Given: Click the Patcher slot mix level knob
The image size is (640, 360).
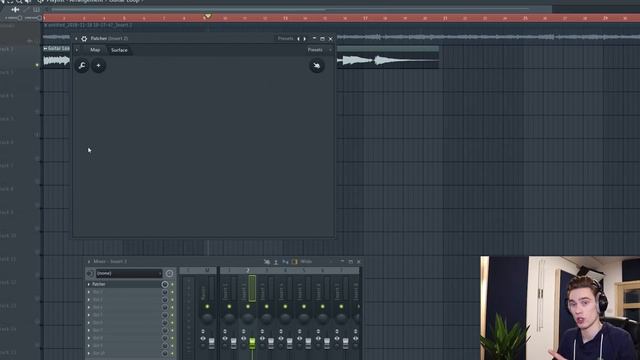Looking at the screenshot, I should click(165, 284).
